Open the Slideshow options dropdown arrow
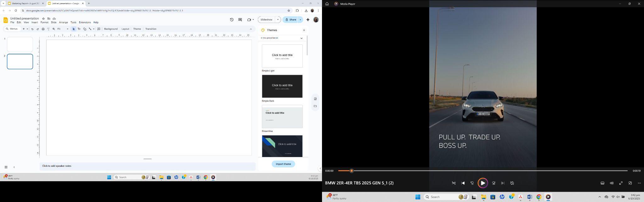Viewport: 644px width, 202px height. coord(278,20)
